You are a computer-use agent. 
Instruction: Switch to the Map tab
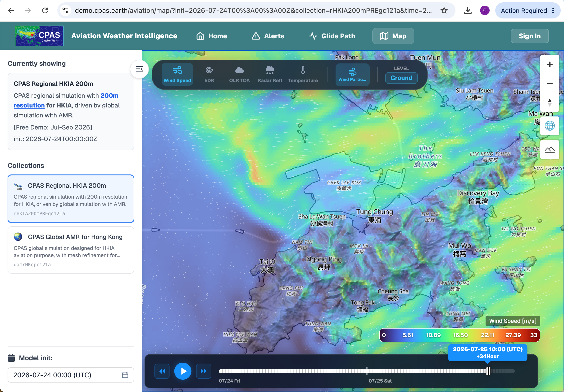(393, 36)
